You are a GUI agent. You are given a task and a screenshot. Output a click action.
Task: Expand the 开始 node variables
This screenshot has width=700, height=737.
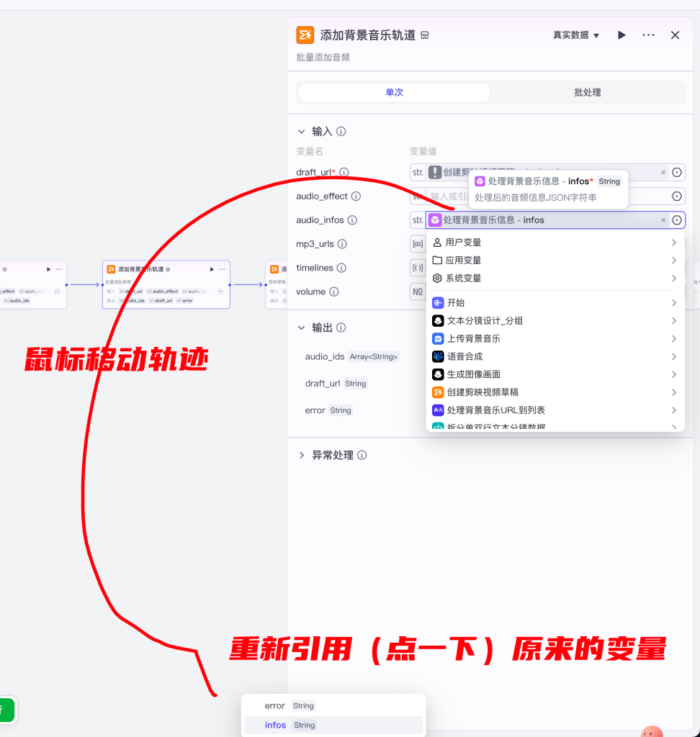555,303
